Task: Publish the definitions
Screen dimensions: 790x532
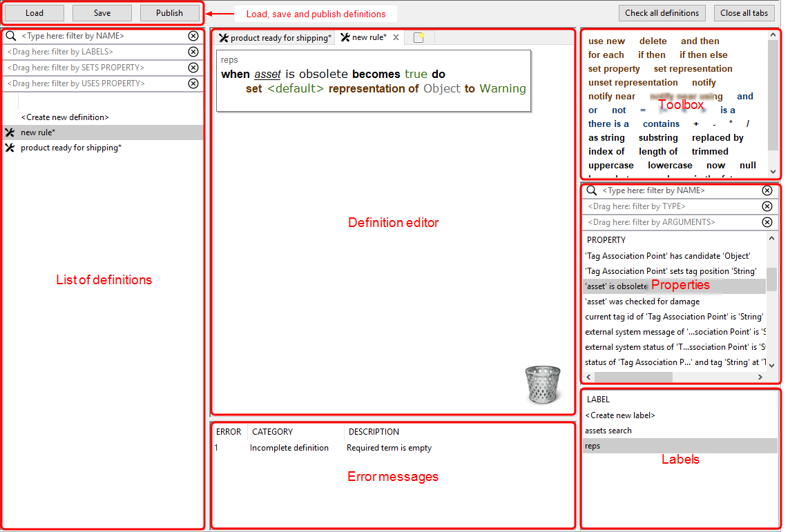Action: point(169,13)
